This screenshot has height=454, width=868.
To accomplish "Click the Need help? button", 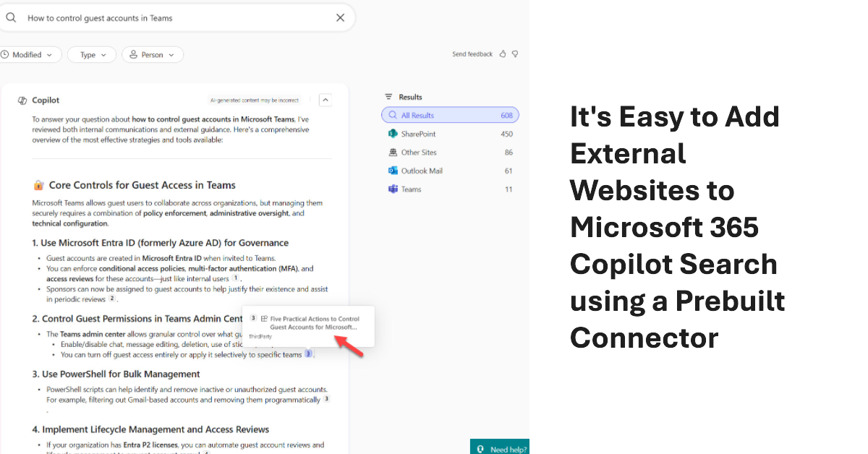I will (x=499, y=447).
